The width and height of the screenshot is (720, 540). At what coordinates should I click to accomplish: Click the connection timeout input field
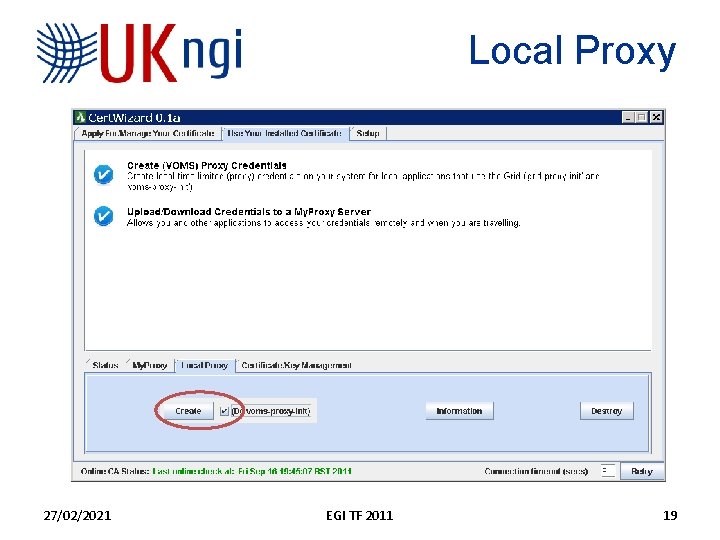(608, 471)
